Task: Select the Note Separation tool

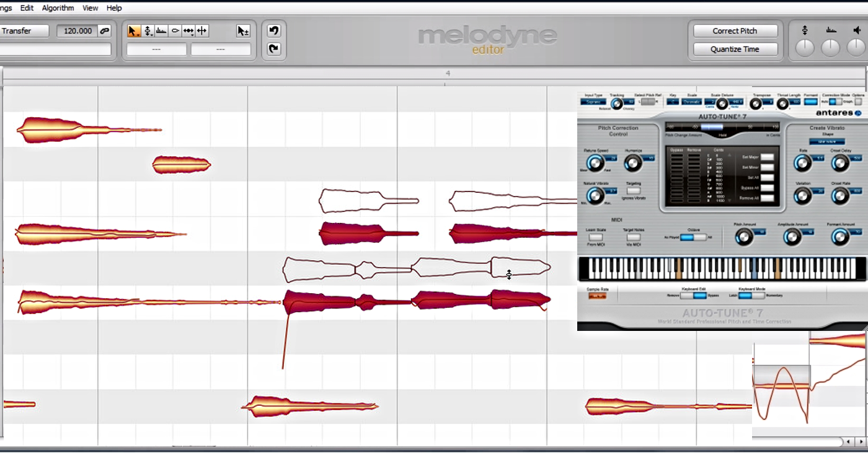Action: click(202, 31)
